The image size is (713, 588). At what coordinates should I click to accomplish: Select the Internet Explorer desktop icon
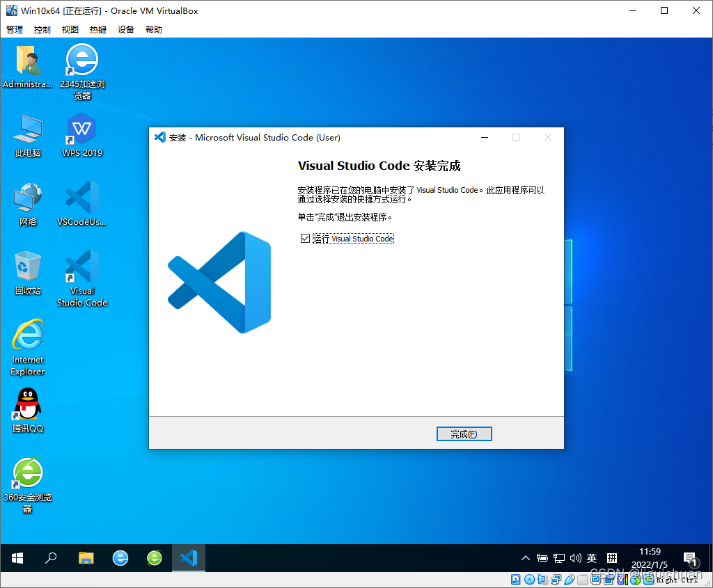28,348
